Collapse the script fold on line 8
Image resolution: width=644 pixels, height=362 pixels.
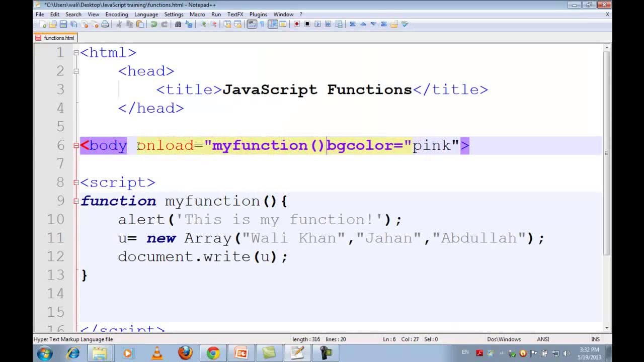pos(76,183)
